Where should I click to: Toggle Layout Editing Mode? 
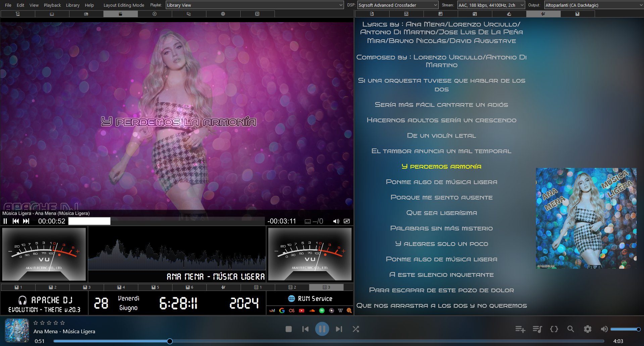(x=124, y=5)
